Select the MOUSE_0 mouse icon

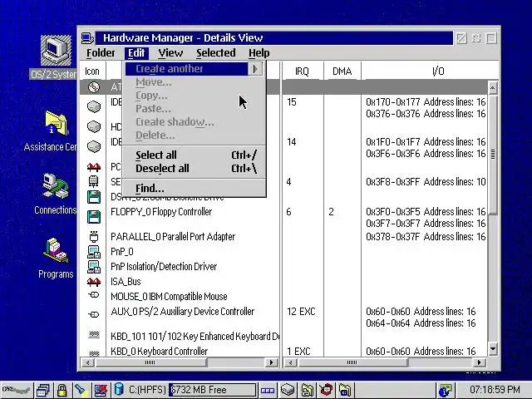pos(94,294)
